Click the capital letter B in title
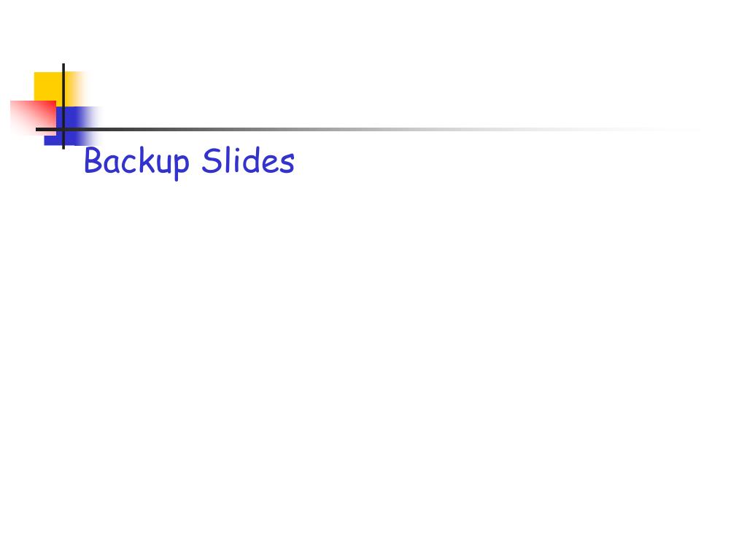 pyautogui.click(x=93, y=161)
